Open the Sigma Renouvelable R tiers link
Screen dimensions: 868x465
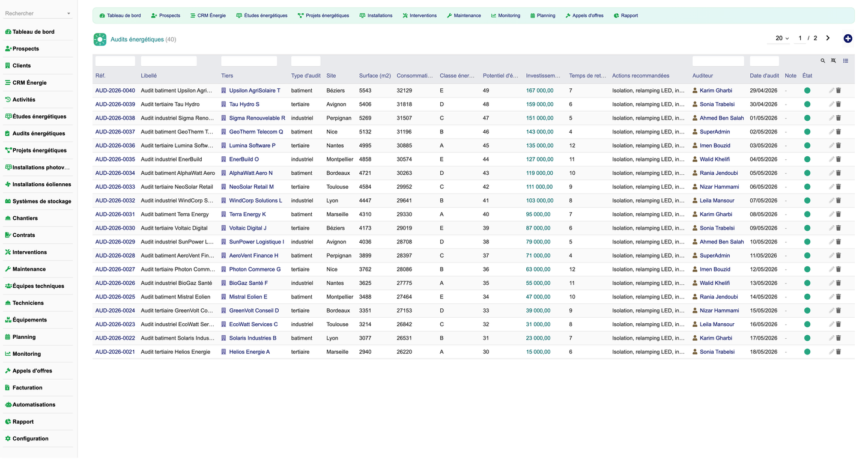pos(257,118)
